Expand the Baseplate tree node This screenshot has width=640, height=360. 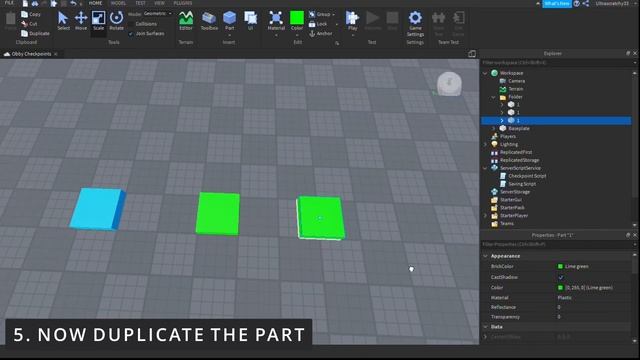(493, 129)
